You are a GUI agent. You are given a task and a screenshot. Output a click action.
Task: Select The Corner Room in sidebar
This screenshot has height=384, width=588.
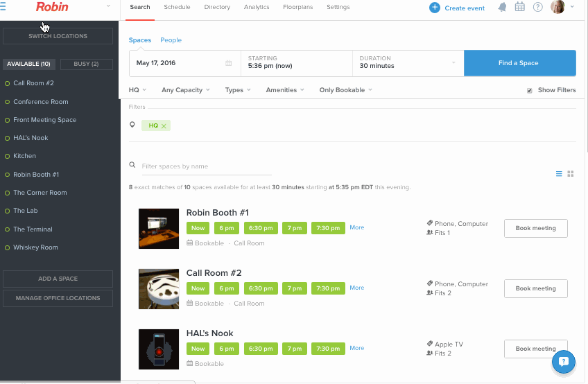(x=40, y=193)
